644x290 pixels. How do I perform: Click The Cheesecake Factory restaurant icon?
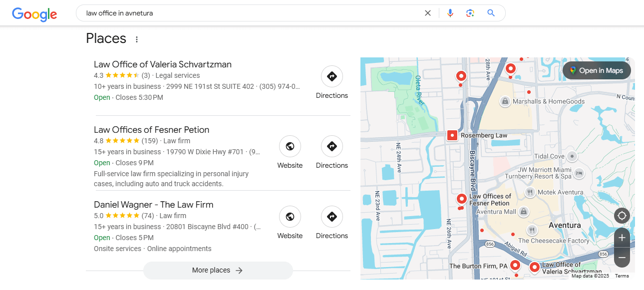point(532,230)
